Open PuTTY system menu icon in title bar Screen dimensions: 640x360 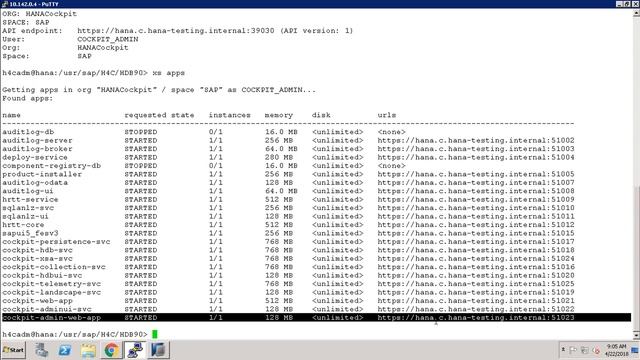(x=4, y=4)
